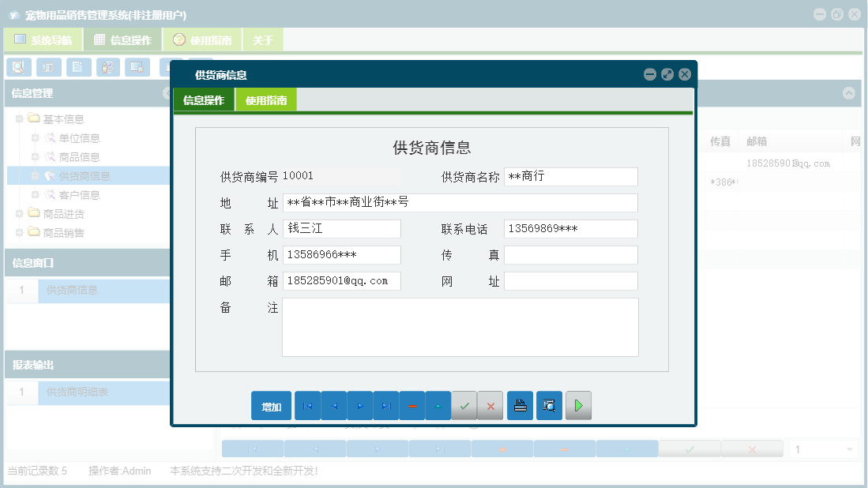Click the 增加 (add) button in dialog

(x=271, y=406)
